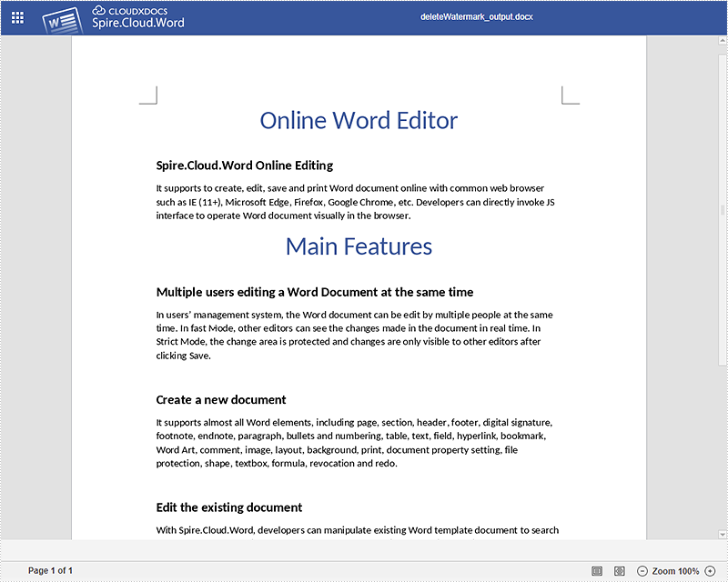
Task: Click the Main Features heading
Action: click(359, 246)
